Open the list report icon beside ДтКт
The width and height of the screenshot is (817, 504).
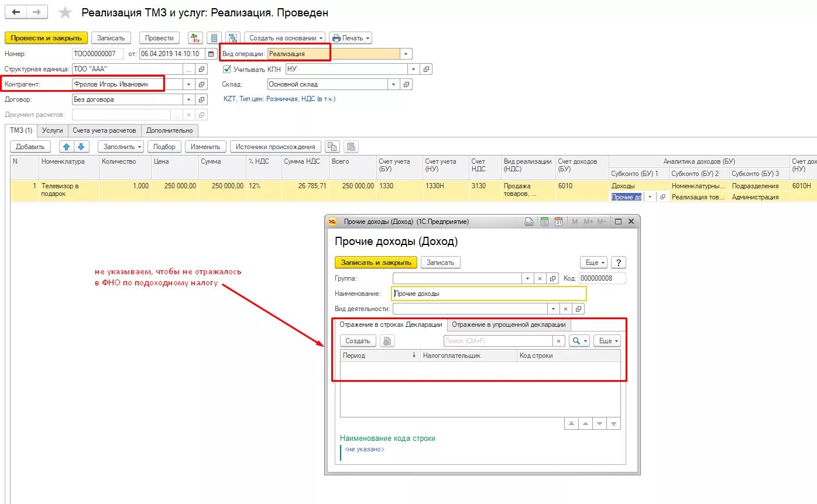tap(214, 38)
